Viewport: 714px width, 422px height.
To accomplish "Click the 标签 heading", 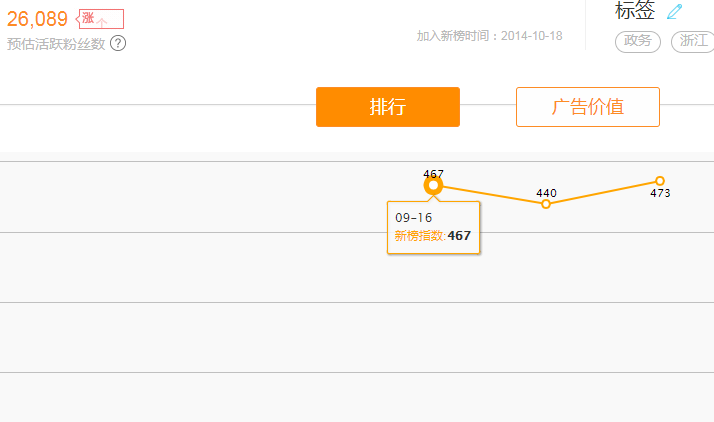I will click(x=635, y=10).
